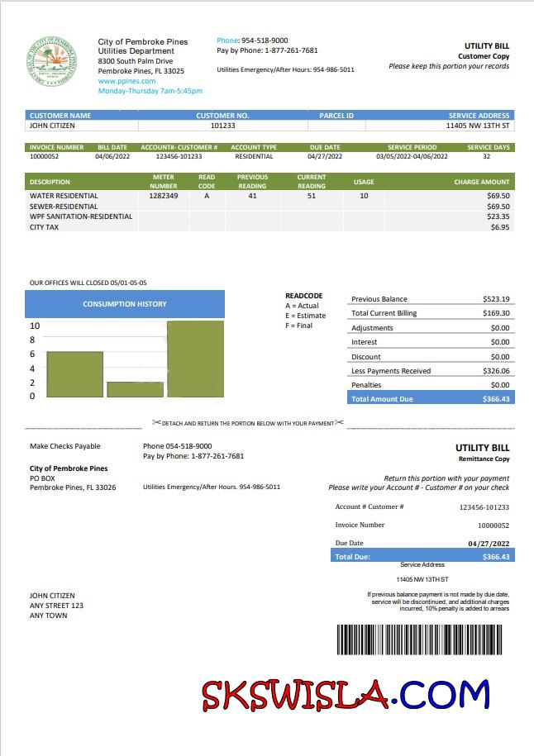This screenshot has height=756, width=534.
Task: Open the www.ppines.com website link
Action: coord(121,81)
